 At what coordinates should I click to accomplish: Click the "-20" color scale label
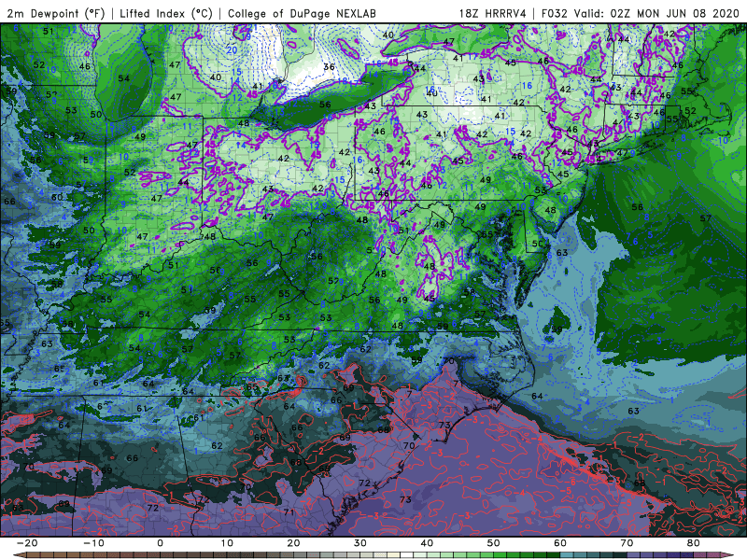point(27,543)
